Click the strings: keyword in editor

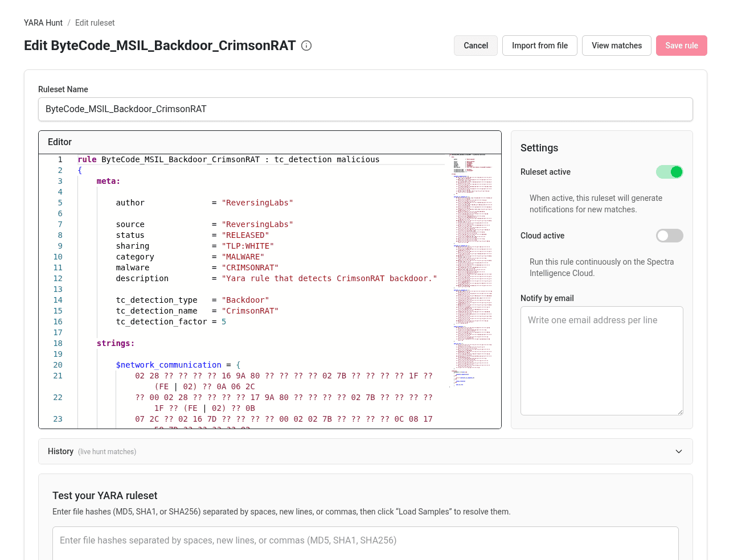(116, 343)
